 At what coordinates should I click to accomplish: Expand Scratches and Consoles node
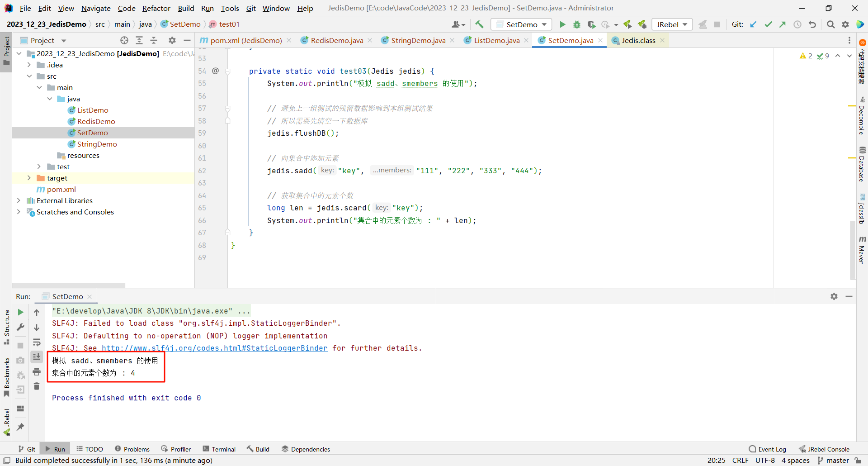[19, 212]
